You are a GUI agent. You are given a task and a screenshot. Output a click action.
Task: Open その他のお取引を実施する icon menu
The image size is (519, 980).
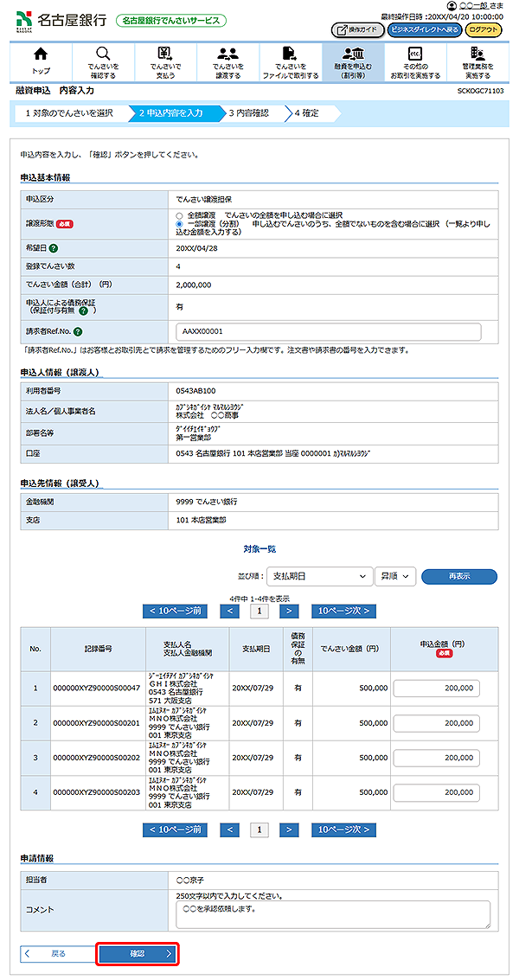click(414, 54)
